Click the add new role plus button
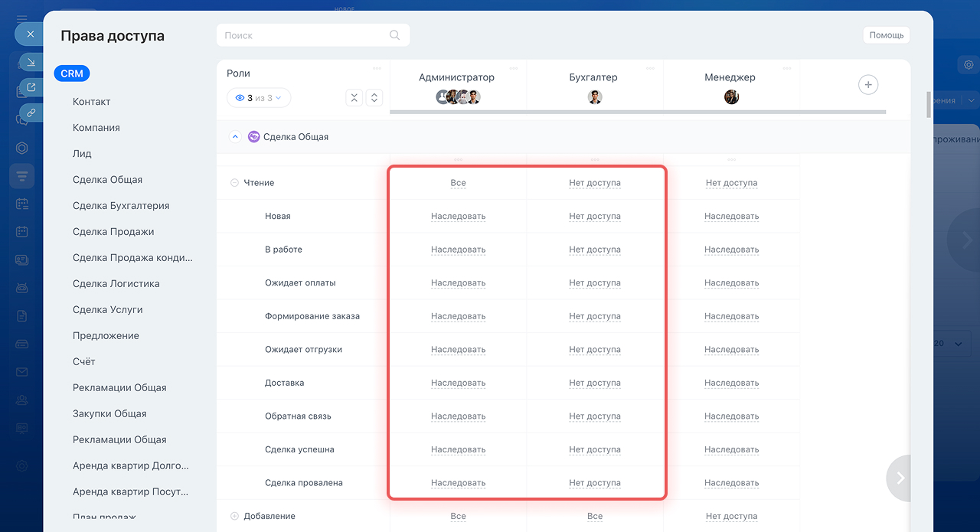The width and height of the screenshot is (980, 532). (x=867, y=85)
